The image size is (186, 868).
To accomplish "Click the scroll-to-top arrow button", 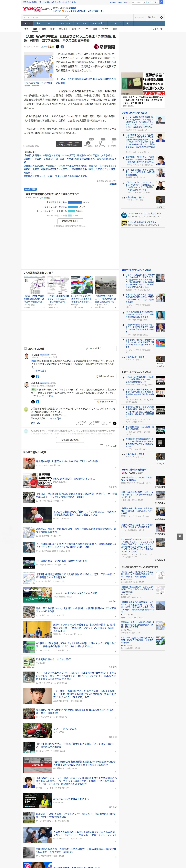I will click(x=180, y=536).
